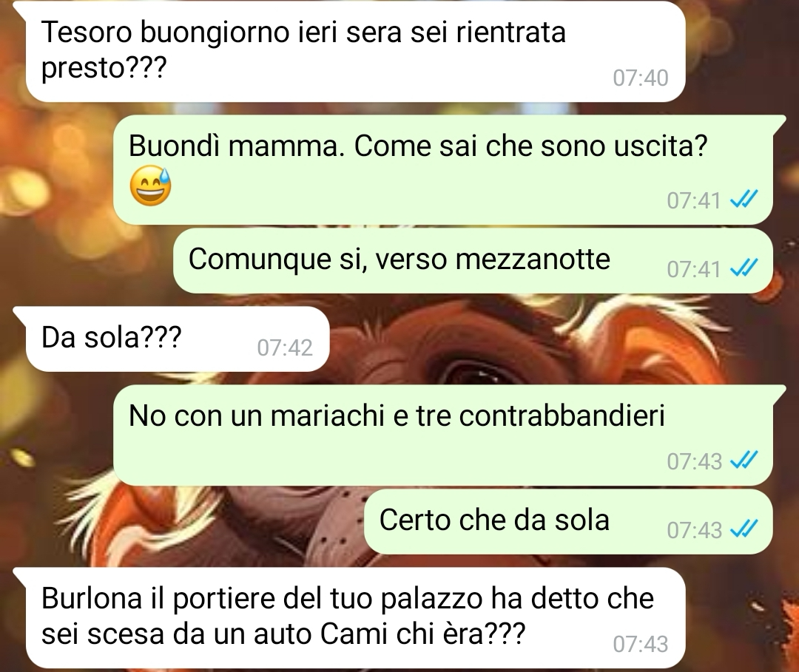Select the 'Buondì mamma' message bubble
The height and width of the screenshot is (672, 799).
tap(443, 169)
